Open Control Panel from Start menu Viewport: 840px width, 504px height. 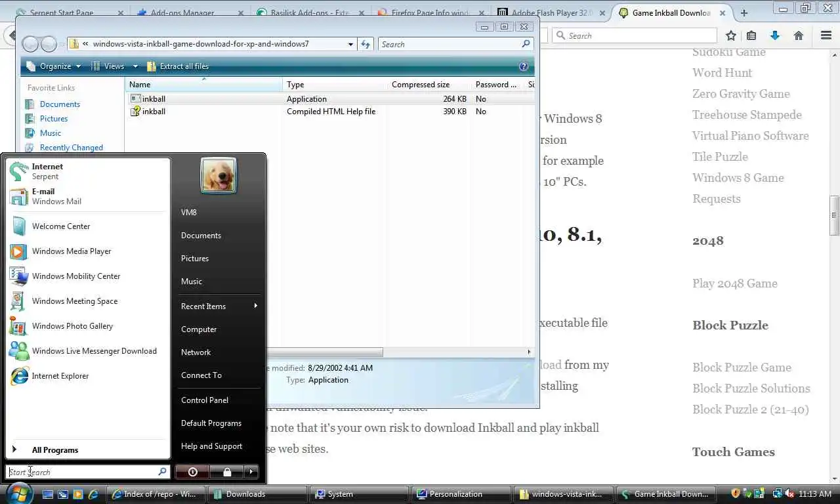[219, 400]
